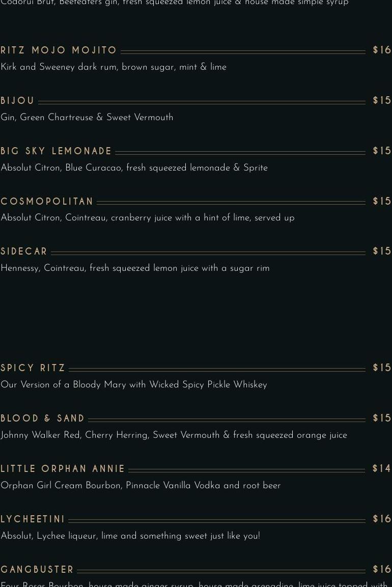Image resolution: width=392 pixels, height=587 pixels.
Task: Click the Orphan Girl Cream Bourbon description
Action: pyautogui.click(x=141, y=486)
